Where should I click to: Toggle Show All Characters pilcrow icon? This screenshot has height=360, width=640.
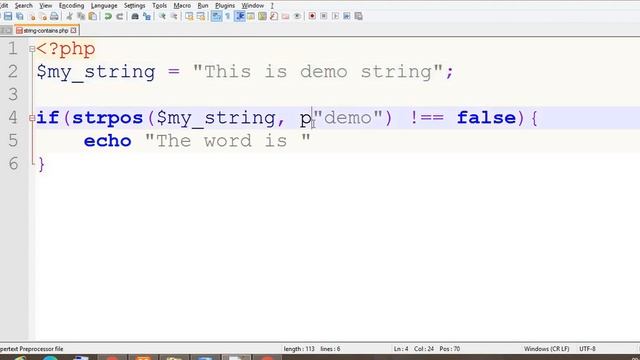pyautogui.click(x=228, y=16)
